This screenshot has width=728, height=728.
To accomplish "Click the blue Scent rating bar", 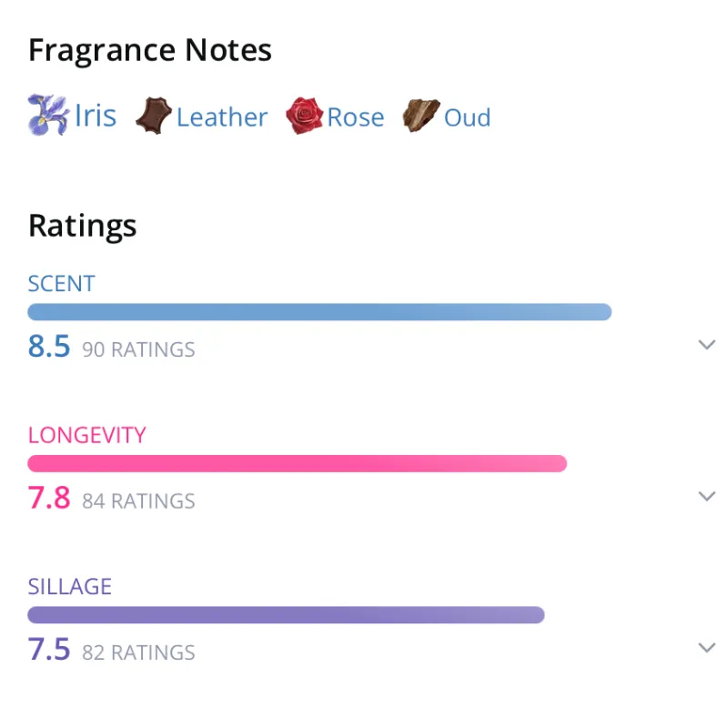I will pos(319,312).
